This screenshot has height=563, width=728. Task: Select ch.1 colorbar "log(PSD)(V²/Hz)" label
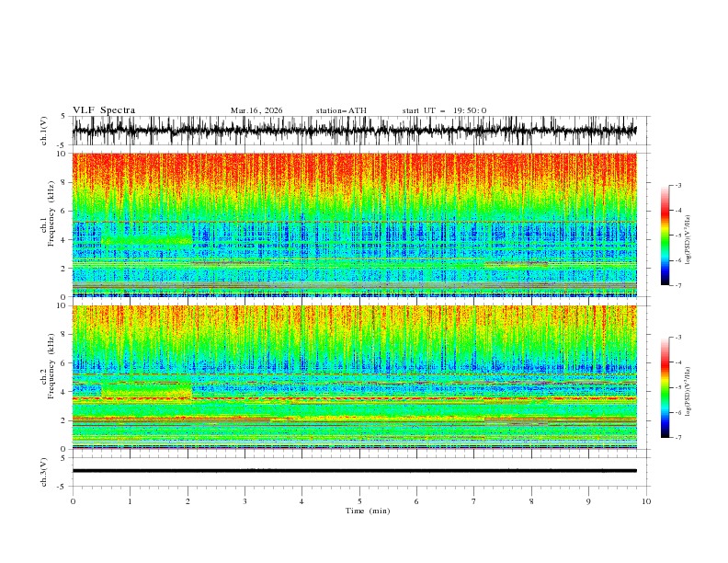click(688, 240)
